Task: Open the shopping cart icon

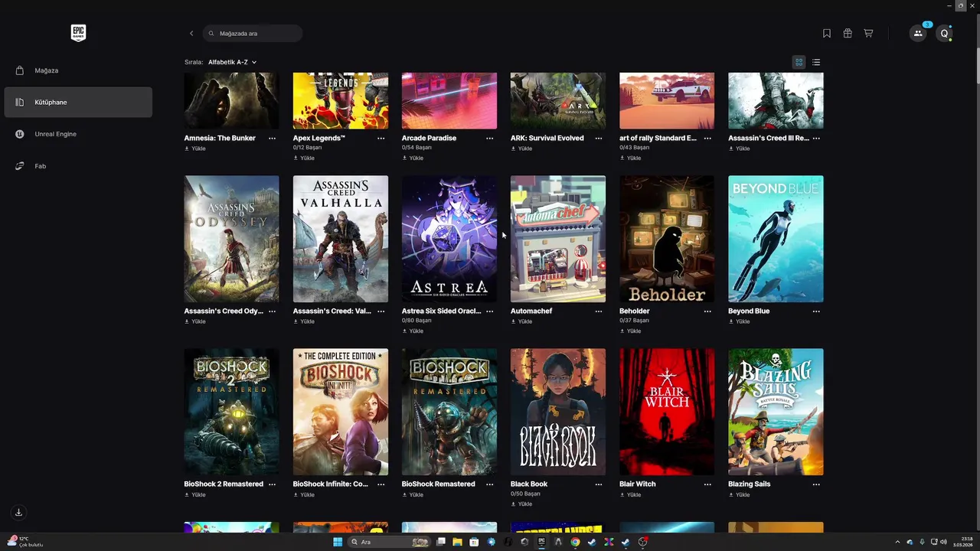Action: coord(868,34)
